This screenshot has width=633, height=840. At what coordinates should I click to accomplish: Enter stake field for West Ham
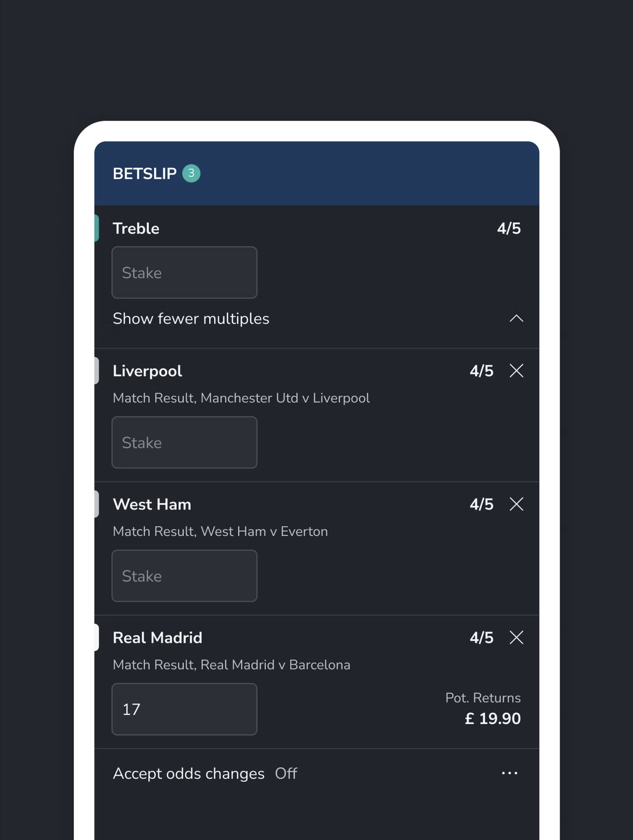point(184,576)
